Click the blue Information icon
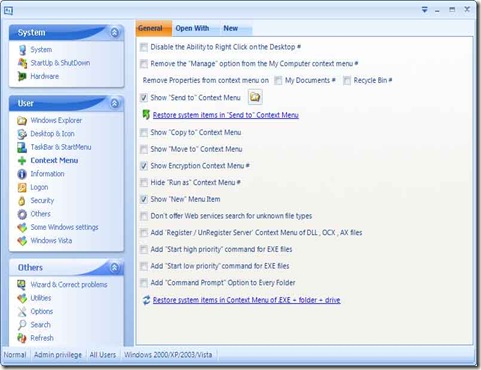Image resolution: width=481 pixels, height=370 pixels. (x=22, y=174)
